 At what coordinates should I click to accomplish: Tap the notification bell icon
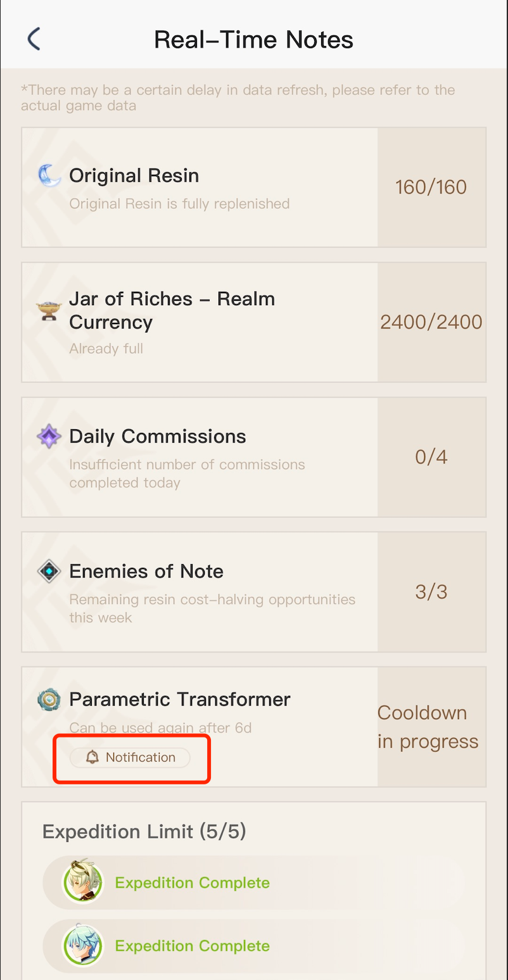click(92, 758)
